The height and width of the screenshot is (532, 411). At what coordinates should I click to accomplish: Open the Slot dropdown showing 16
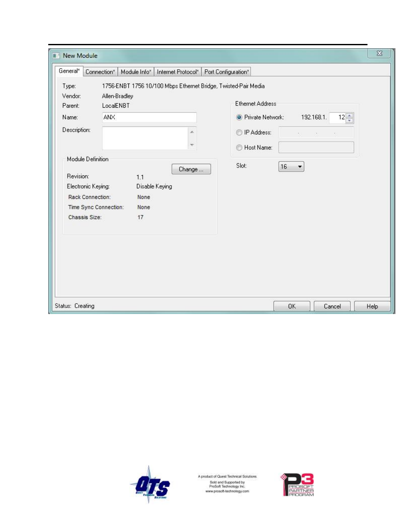tap(291, 167)
